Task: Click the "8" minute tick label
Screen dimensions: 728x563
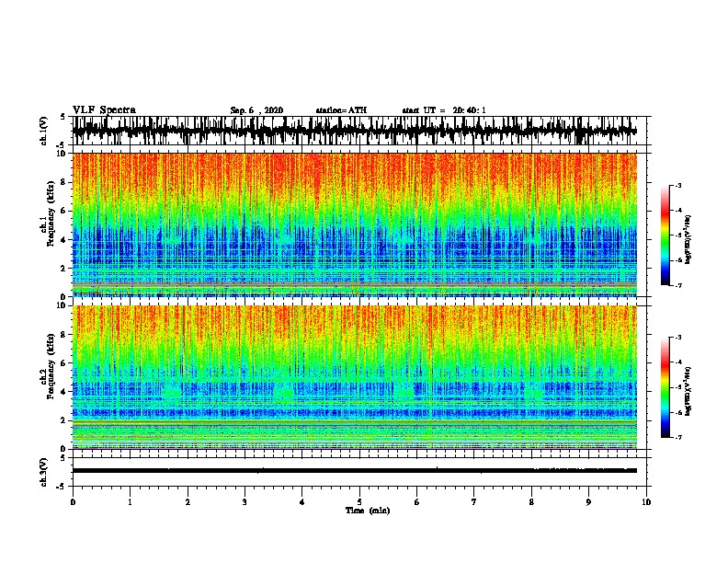Action: pyautogui.click(x=531, y=502)
